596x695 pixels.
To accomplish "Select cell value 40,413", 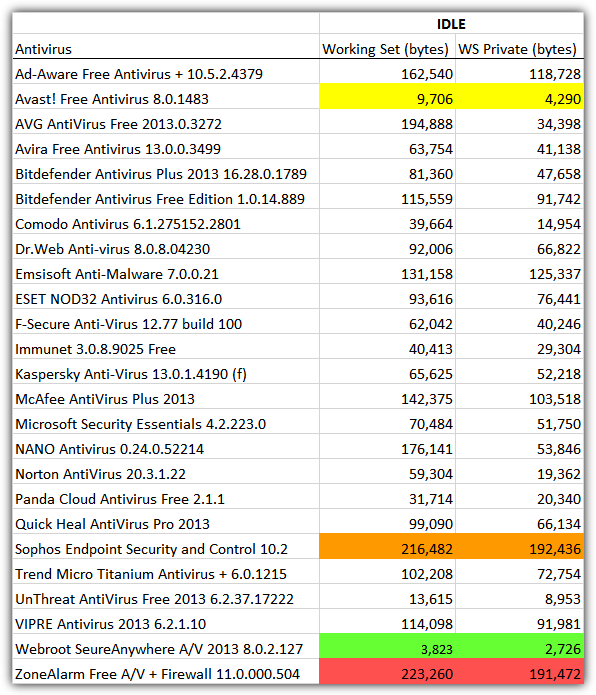I will tap(431, 349).
